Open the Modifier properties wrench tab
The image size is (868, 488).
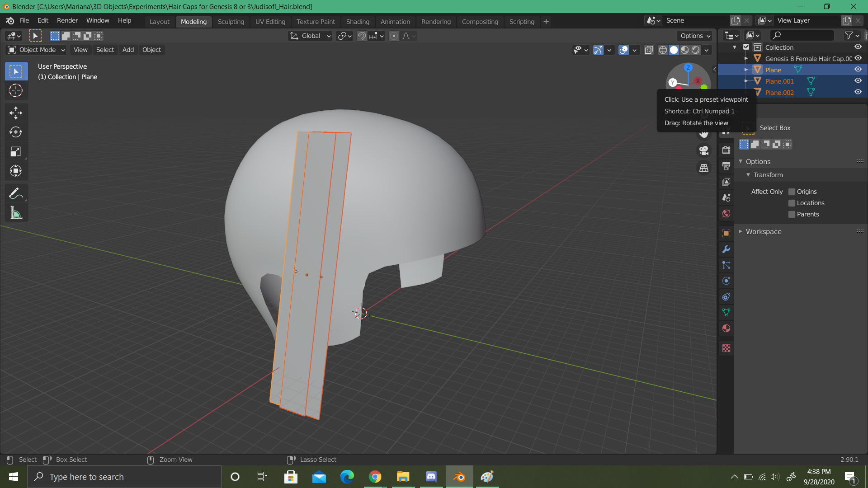pos(726,249)
